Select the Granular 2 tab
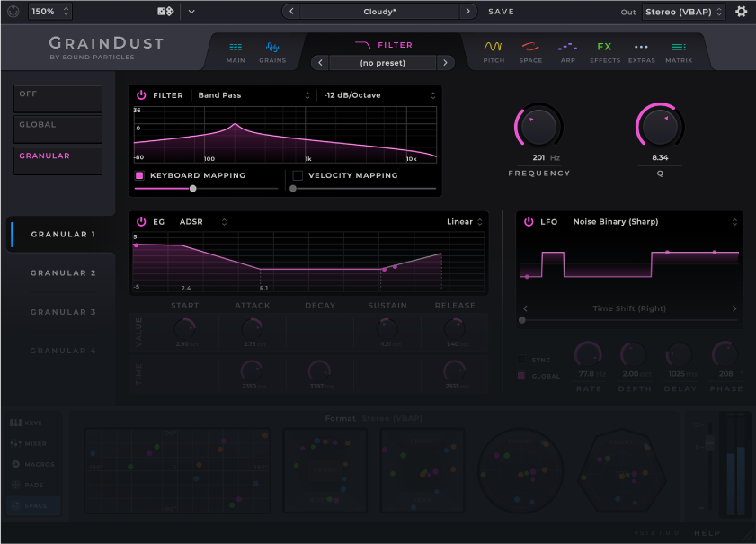The width and height of the screenshot is (756, 544). point(63,273)
